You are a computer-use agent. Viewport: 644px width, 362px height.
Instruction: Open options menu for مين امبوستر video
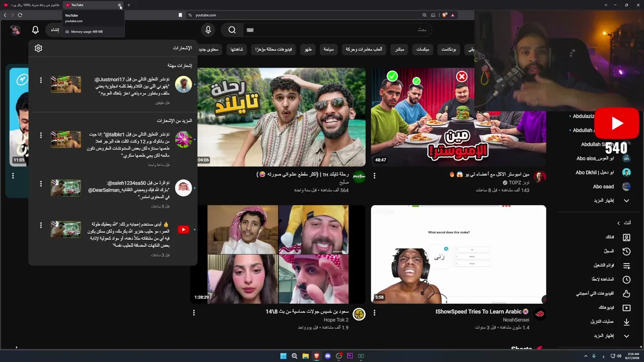[374, 176]
